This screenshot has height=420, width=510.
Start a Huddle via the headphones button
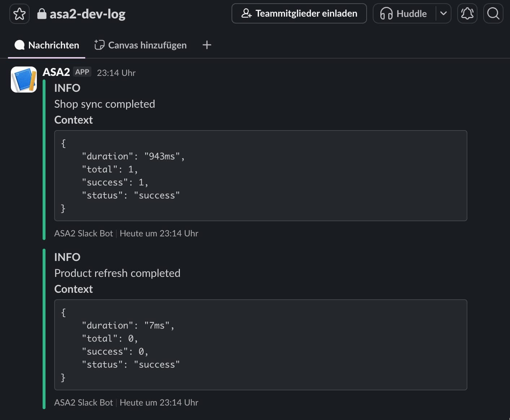click(x=404, y=14)
